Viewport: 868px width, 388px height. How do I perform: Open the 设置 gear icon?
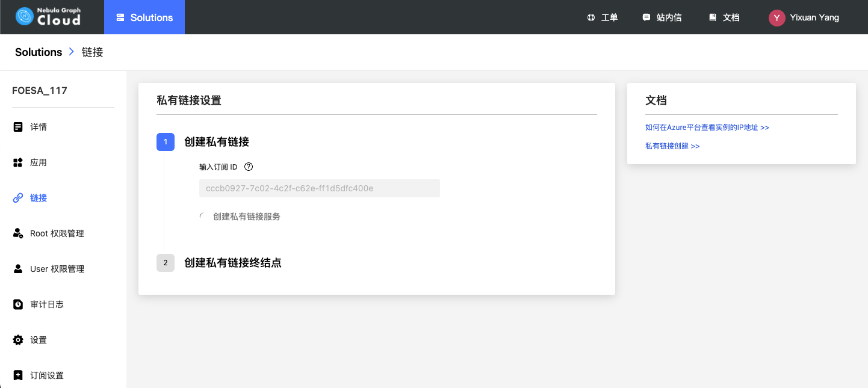click(x=18, y=340)
